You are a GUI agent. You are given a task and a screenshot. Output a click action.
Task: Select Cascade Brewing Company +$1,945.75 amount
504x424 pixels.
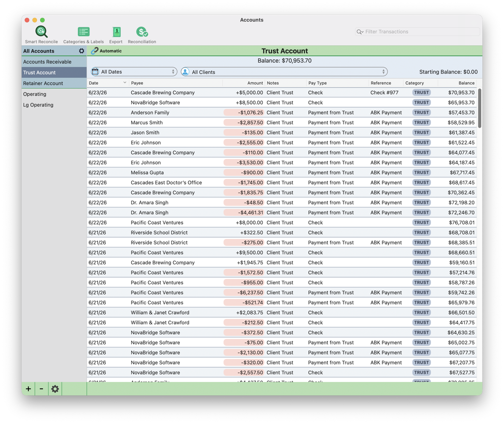(x=250, y=262)
